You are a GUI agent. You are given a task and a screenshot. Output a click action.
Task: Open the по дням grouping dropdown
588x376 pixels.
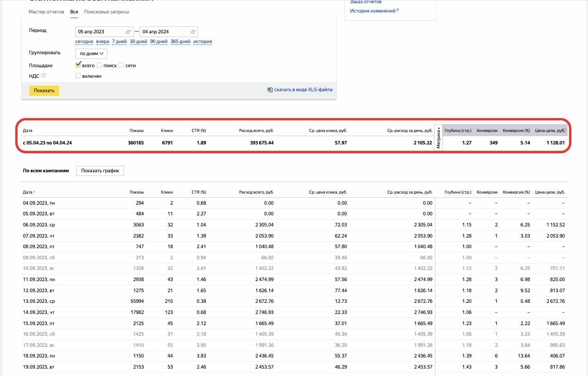point(91,54)
